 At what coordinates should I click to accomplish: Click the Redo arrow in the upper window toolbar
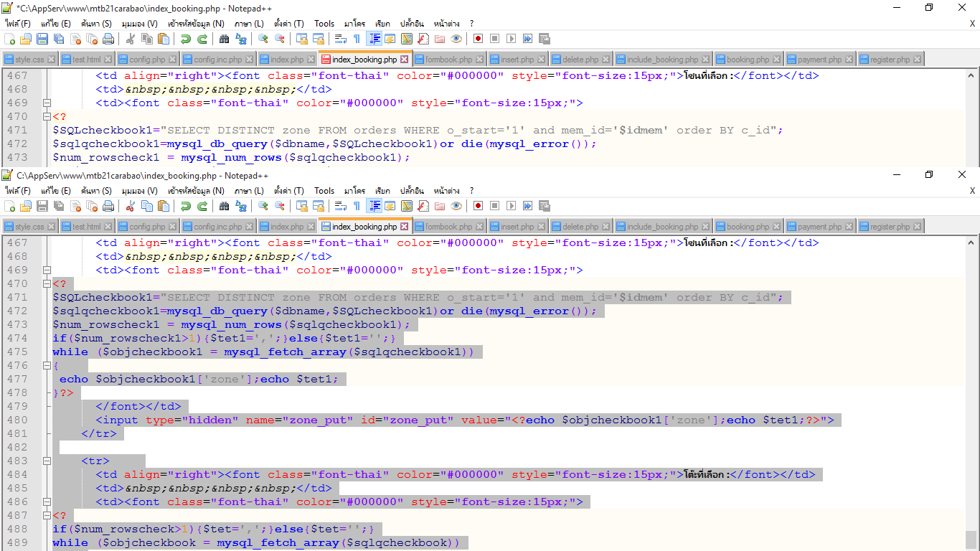point(202,39)
